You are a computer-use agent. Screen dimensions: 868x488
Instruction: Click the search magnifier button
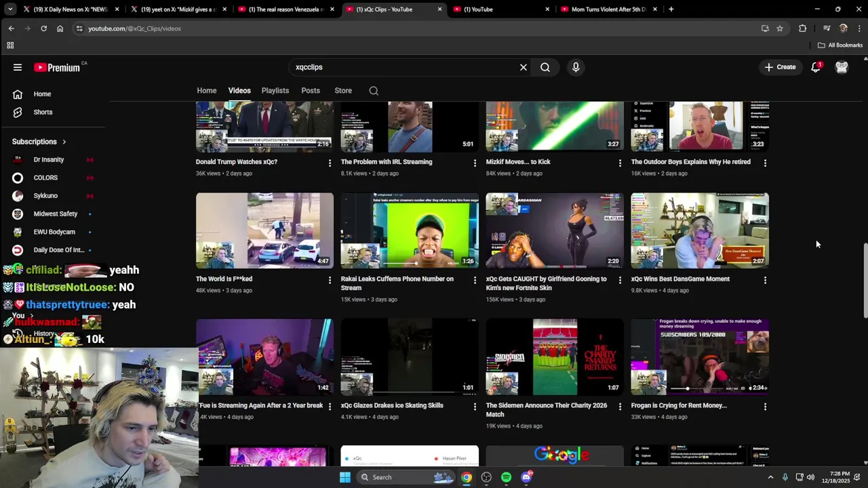545,67
